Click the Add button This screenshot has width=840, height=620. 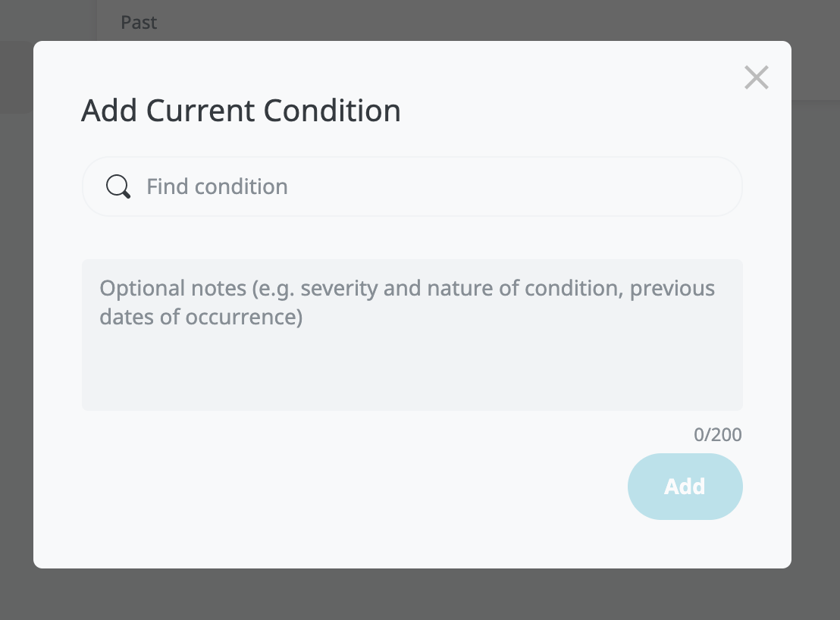pos(685,486)
